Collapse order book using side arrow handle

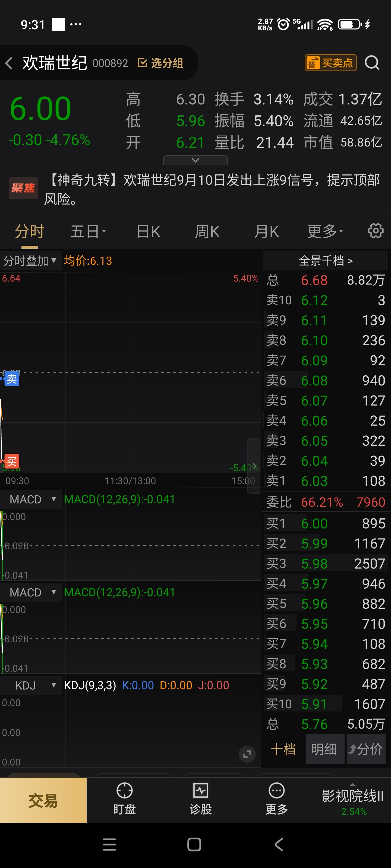point(254,466)
